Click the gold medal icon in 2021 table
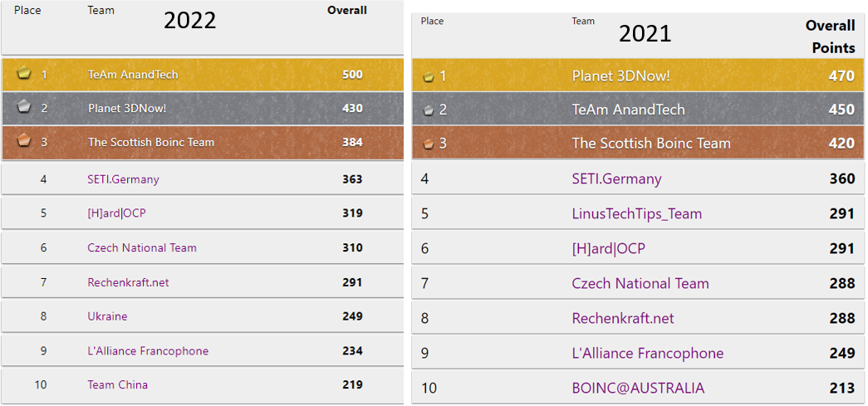868x406 pixels. (429, 76)
